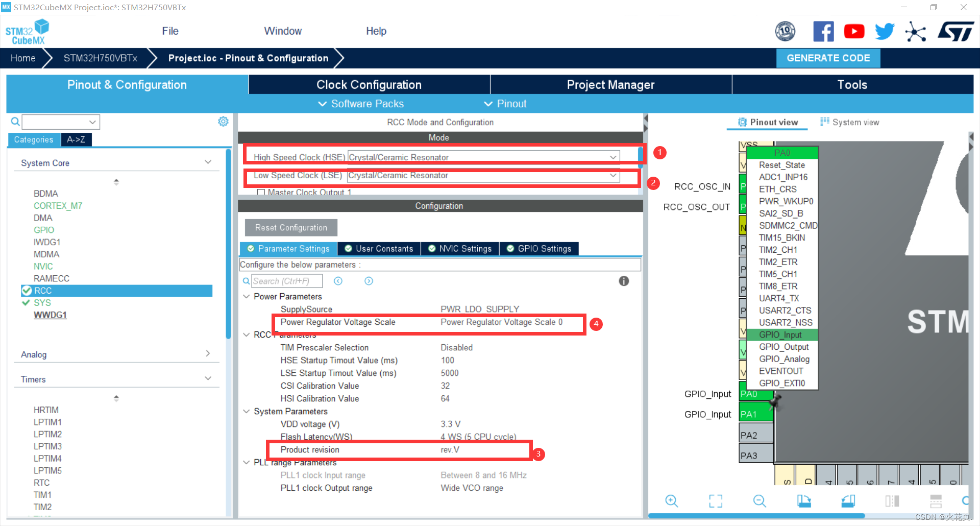Screen dimensions: 980x526
Task: Click Reset Configuration button
Action: [x=291, y=228]
